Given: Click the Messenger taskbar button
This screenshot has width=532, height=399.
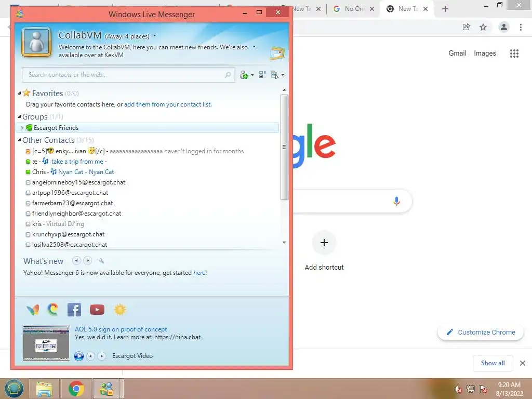Looking at the screenshot, I should (107, 389).
